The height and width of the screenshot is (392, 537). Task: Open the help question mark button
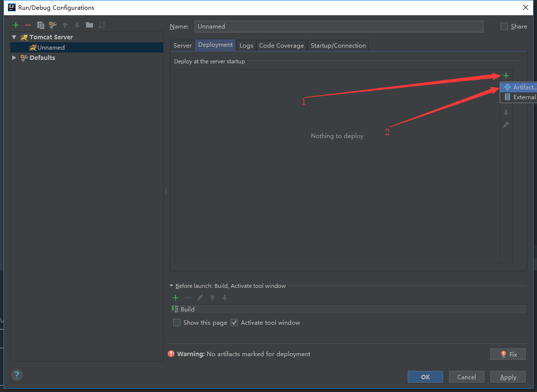click(17, 375)
